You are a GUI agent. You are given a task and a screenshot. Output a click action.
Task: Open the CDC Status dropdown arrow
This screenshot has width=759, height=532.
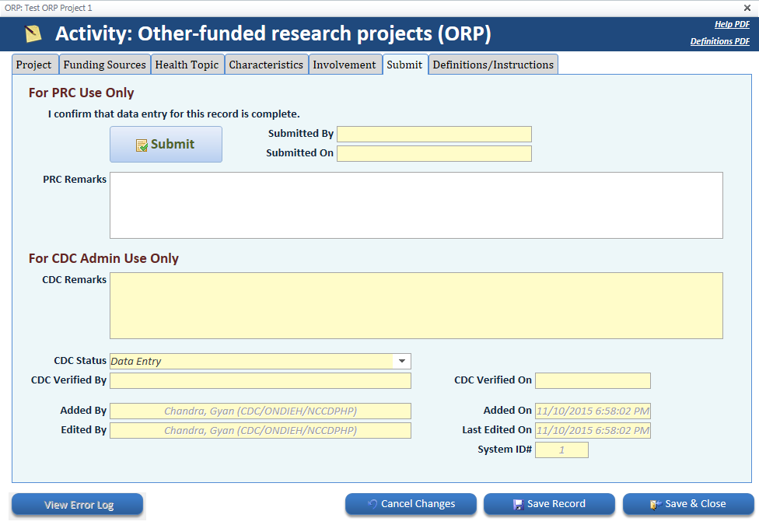click(x=402, y=361)
